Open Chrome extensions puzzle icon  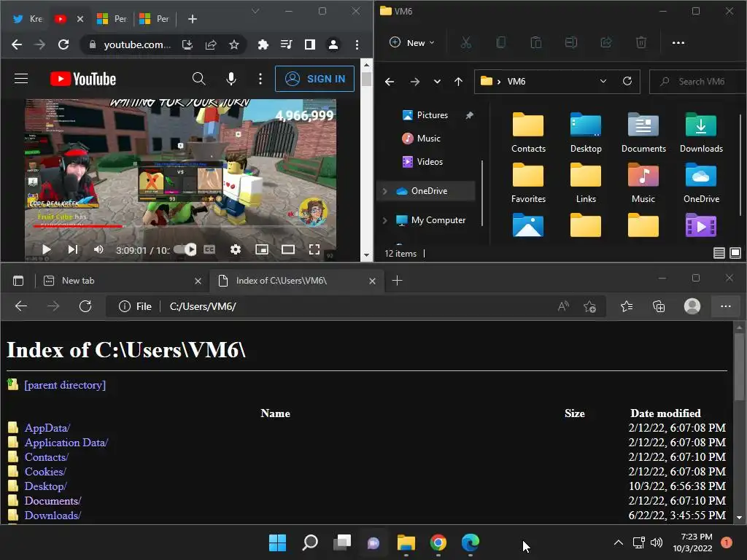[x=263, y=44]
